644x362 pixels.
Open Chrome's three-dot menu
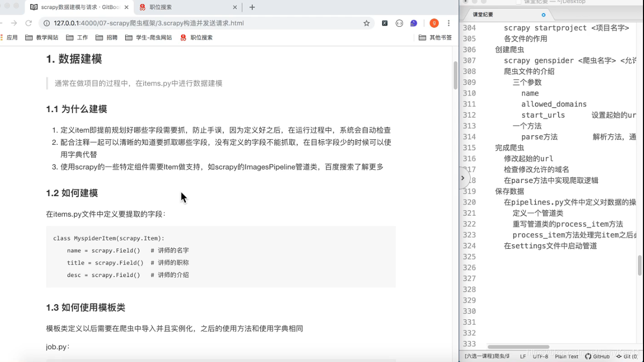449,23
